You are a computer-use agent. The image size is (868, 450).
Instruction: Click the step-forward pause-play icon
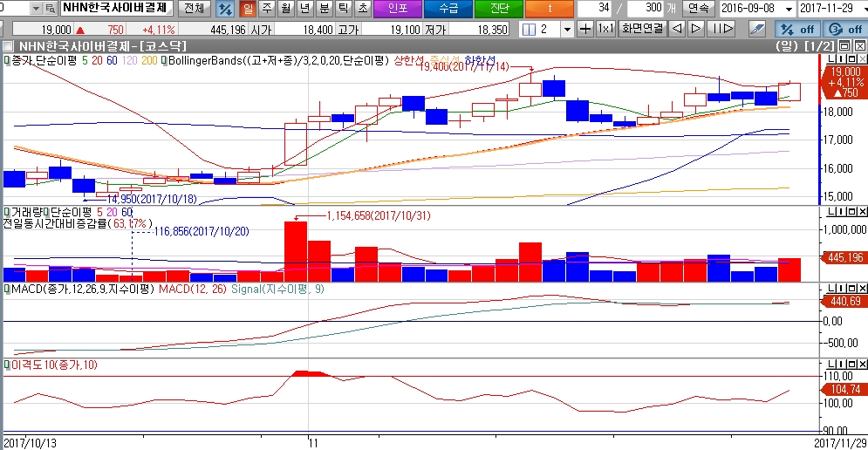tap(720, 29)
